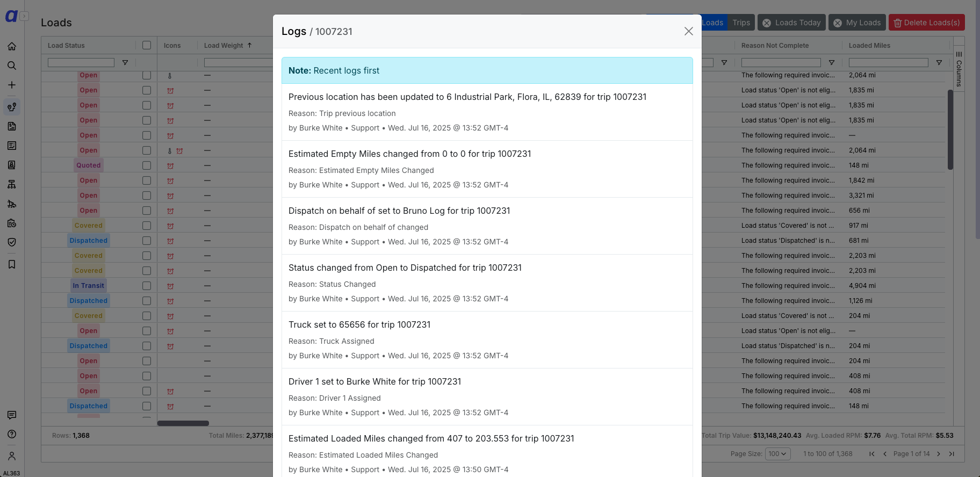Click the alarm icon in Quoted row

(x=170, y=166)
